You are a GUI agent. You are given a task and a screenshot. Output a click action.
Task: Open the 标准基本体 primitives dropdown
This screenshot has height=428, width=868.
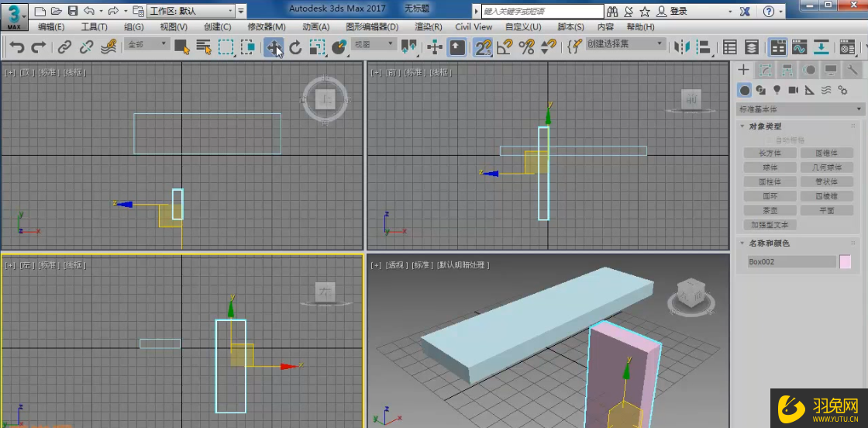coord(800,109)
